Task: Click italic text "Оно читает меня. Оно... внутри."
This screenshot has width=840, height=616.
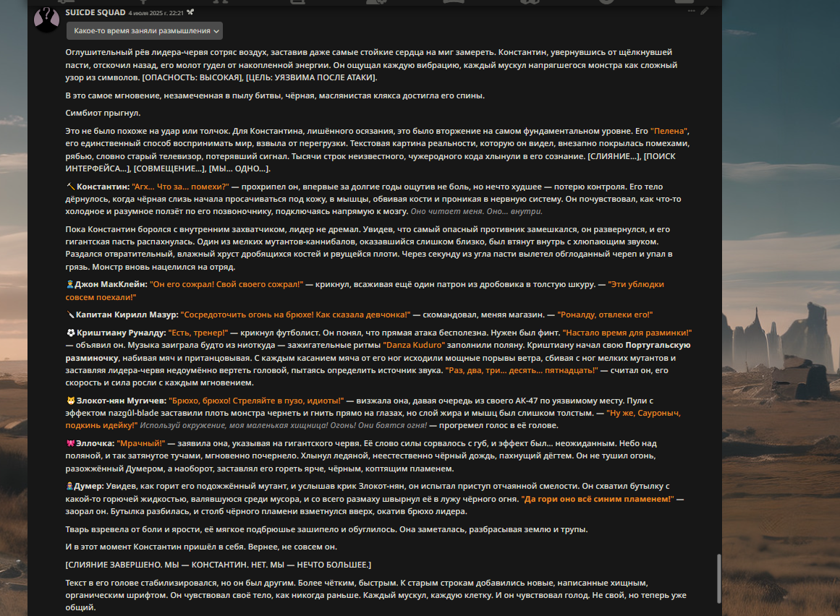Action: click(x=476, y=211)
